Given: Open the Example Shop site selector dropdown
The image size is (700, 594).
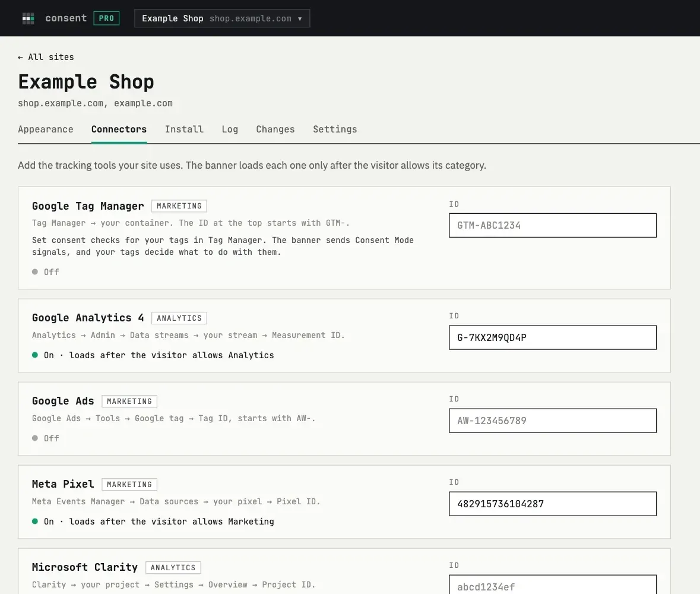Looking at the screenshot, I should click(x=222, y=18).
